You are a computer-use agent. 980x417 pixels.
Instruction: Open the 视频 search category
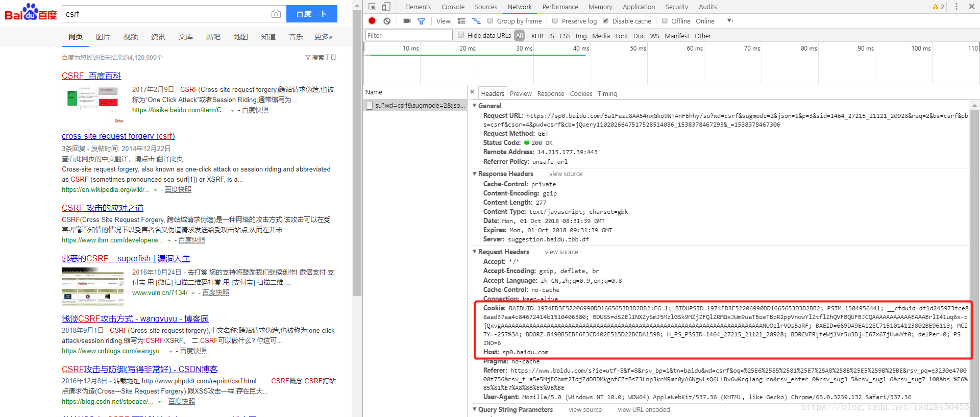tap(130, 37)
